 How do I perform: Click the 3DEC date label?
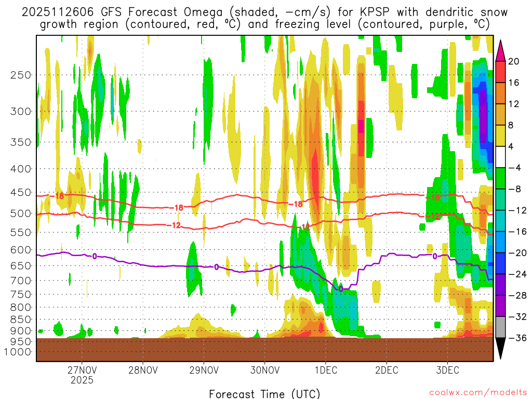448,370
